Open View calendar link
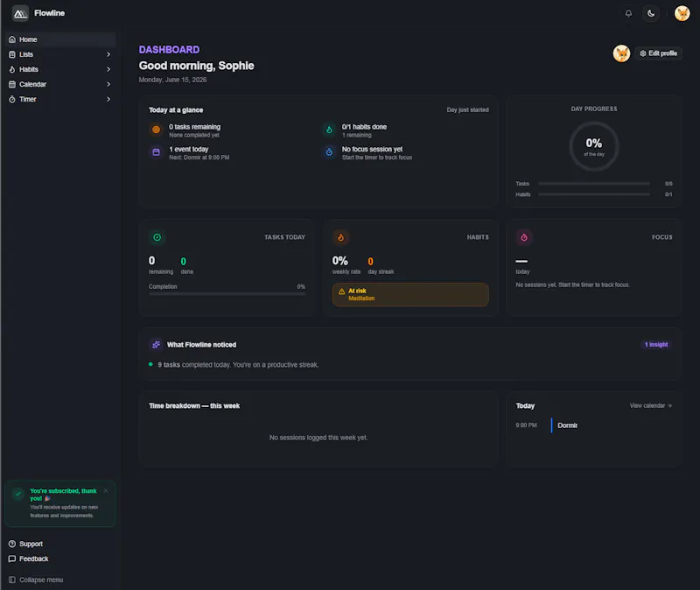 [650, 405]
